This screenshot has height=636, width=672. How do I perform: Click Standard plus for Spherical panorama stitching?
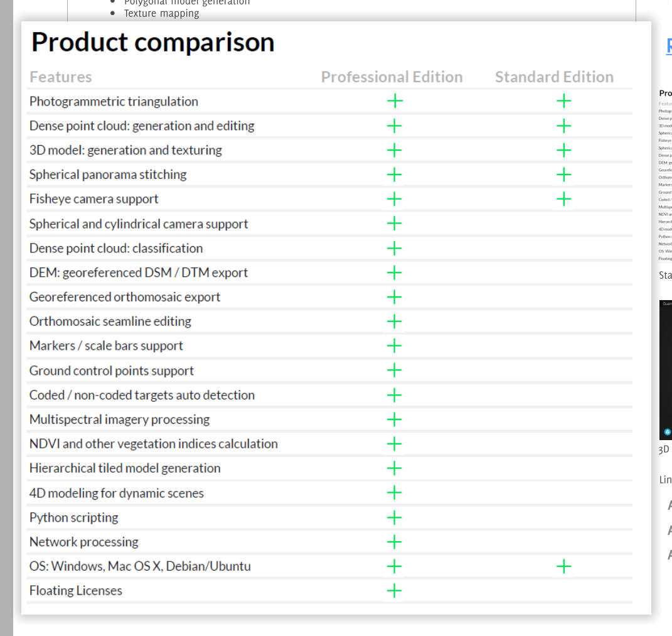tap(563, 175)
